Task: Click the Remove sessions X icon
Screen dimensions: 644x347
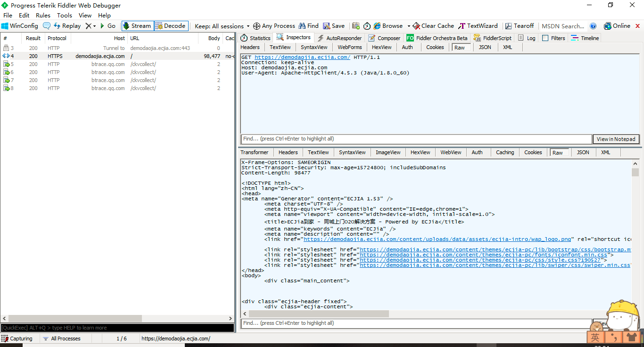Action: click(88, 26)
